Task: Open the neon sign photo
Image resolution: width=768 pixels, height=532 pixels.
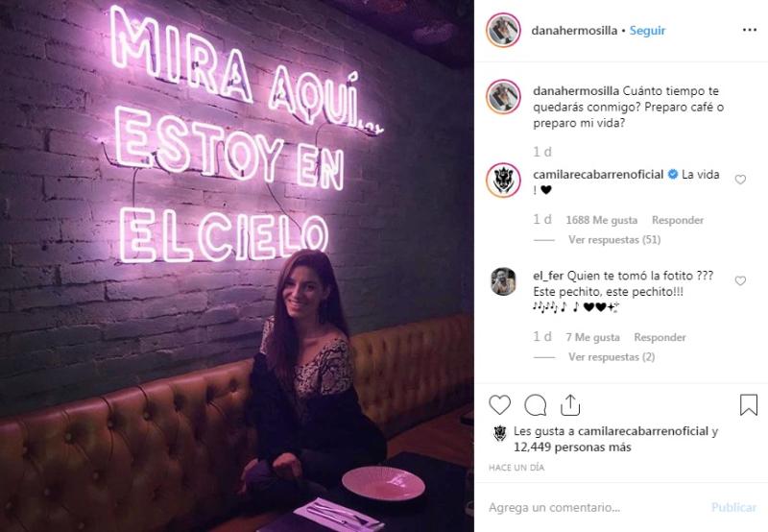Action: tap(237, 266)
